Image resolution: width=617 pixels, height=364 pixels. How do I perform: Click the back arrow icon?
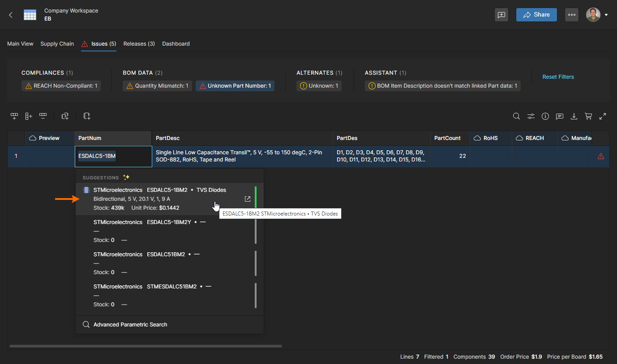(11, 15)
